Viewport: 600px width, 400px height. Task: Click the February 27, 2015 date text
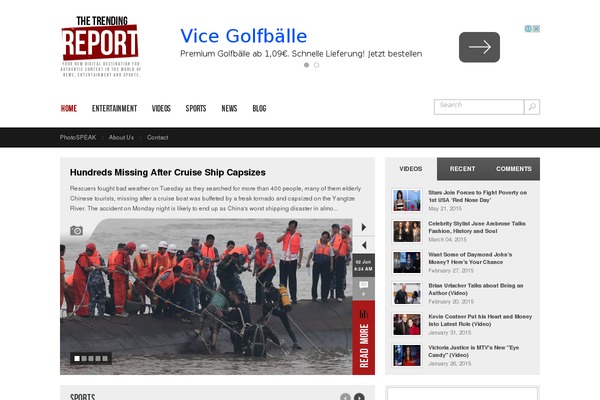451,271
